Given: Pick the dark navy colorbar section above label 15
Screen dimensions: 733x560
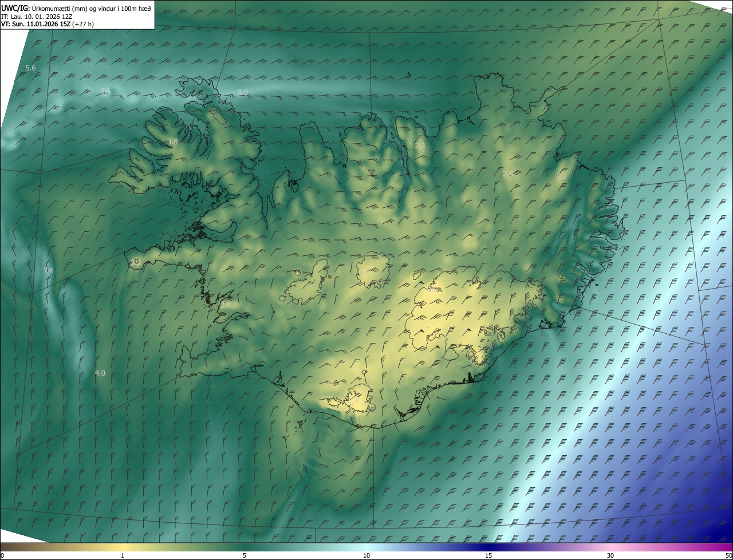Looking at the screenshot, I should [488, 547].
